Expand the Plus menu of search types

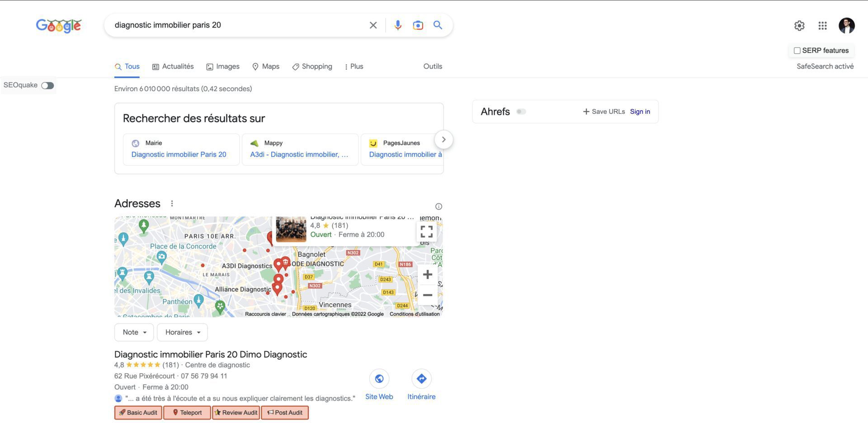click(x=354, y=66)
